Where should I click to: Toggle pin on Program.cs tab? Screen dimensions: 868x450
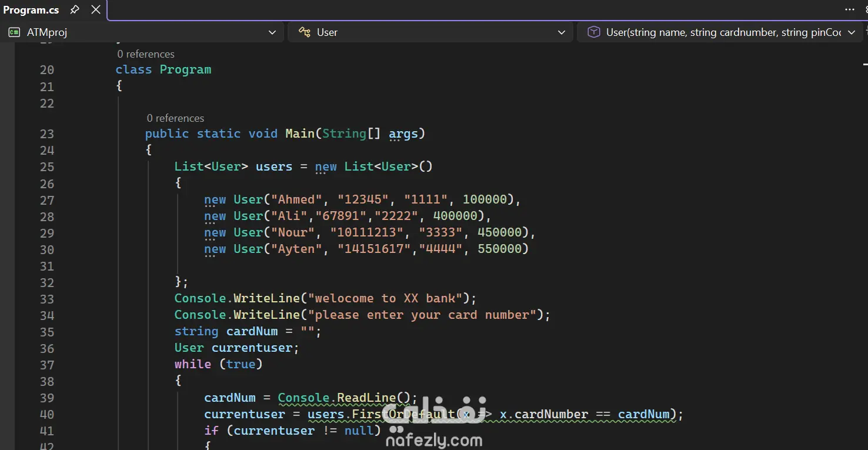coord(75,10)
